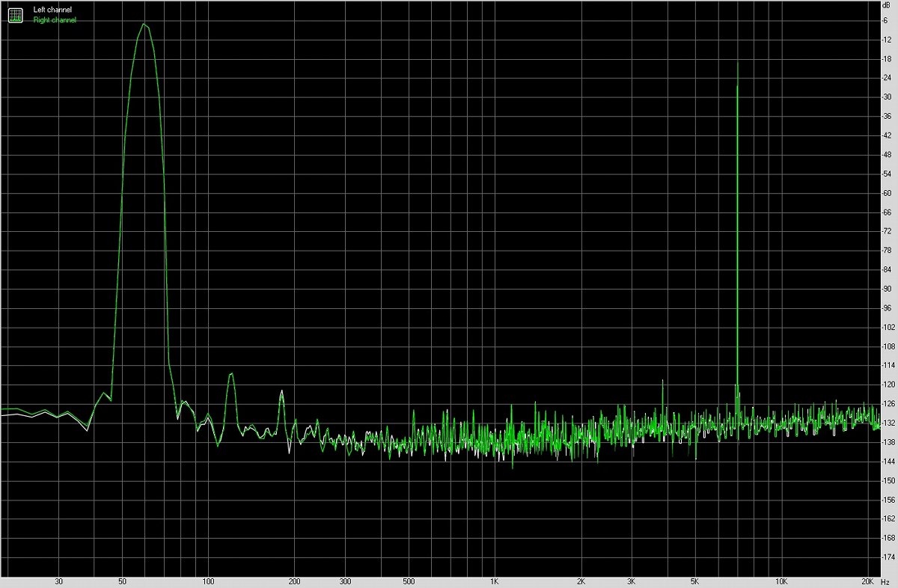Click the -156 dB axis value
The image size is (898, 588).
(887, 500)
